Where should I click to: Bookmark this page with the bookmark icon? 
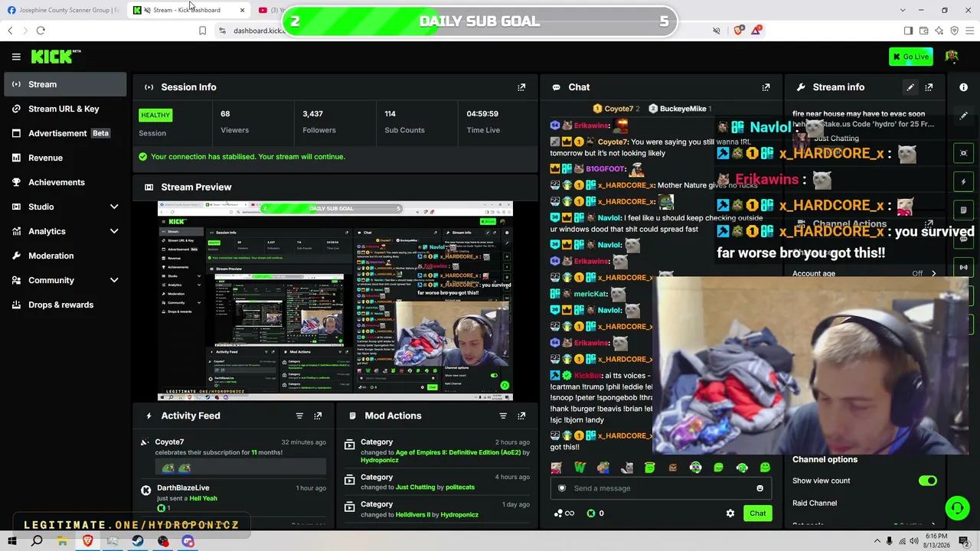[x=202, y=31]
